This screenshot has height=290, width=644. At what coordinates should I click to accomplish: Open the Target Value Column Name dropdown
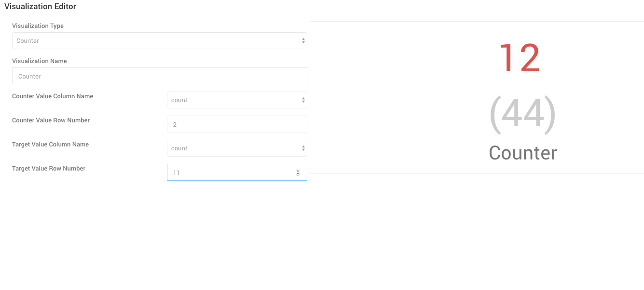(x=236, y=148)
